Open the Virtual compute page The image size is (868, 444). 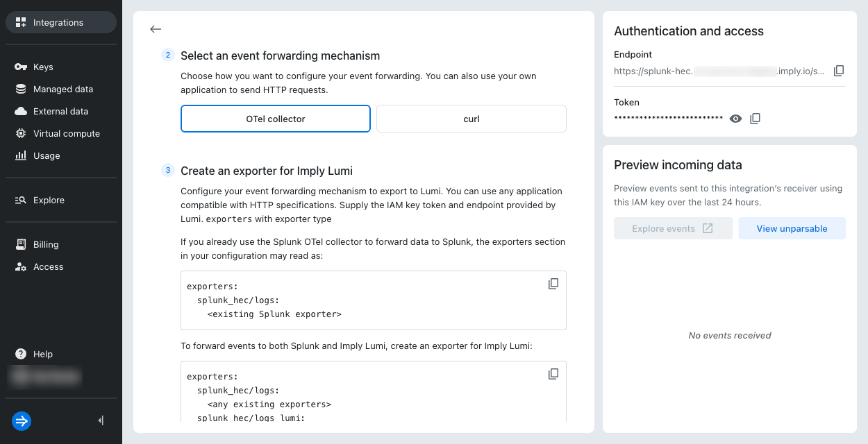[x=61, y=133]
